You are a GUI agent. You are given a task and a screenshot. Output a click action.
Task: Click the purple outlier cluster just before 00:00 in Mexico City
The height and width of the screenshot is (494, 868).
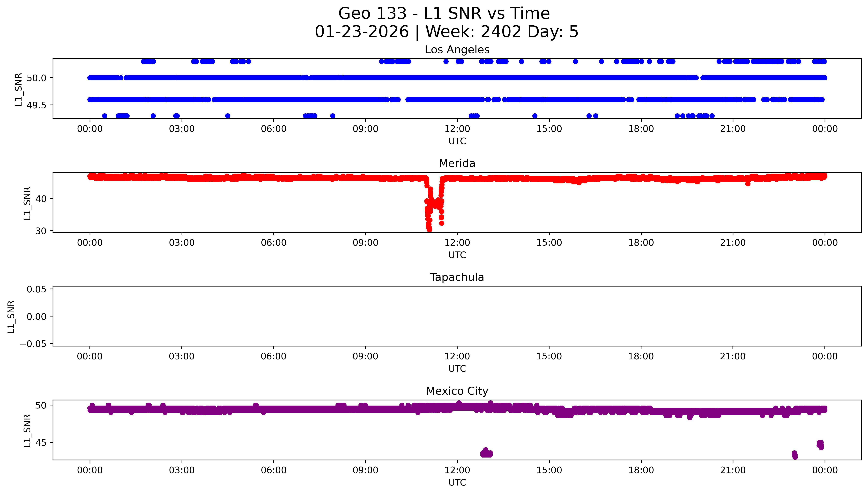pos(820,444)
